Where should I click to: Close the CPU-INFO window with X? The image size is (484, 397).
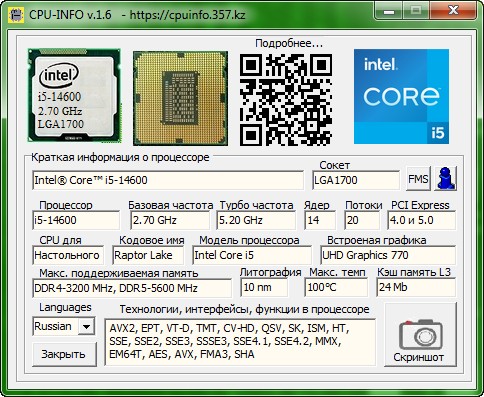click(x=453, y=10)
